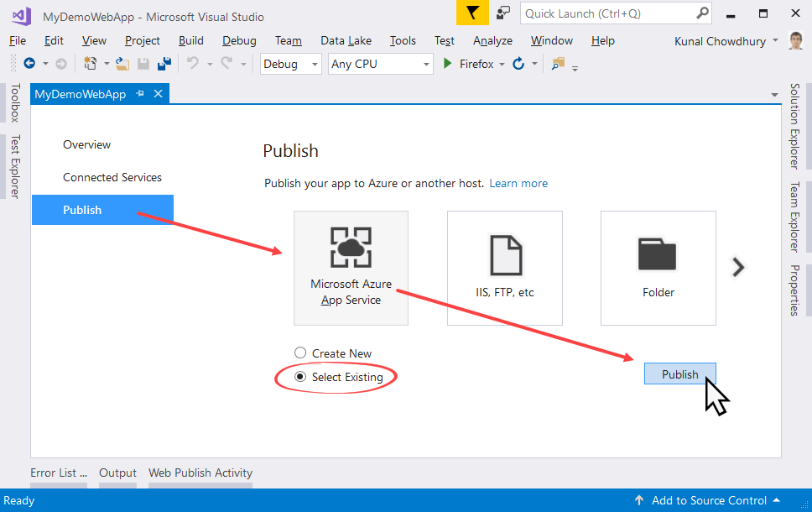Open toolbar overflow options

(575, 68)
